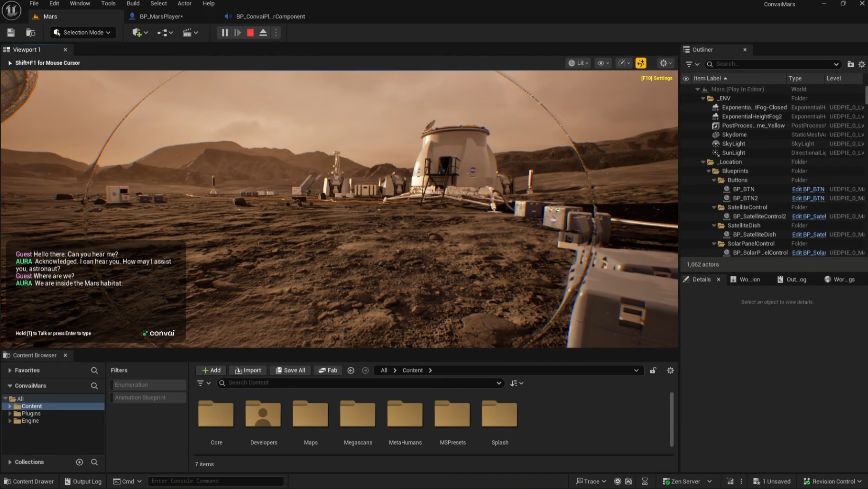
Task: Pause the running simulation
Action: 224,33
